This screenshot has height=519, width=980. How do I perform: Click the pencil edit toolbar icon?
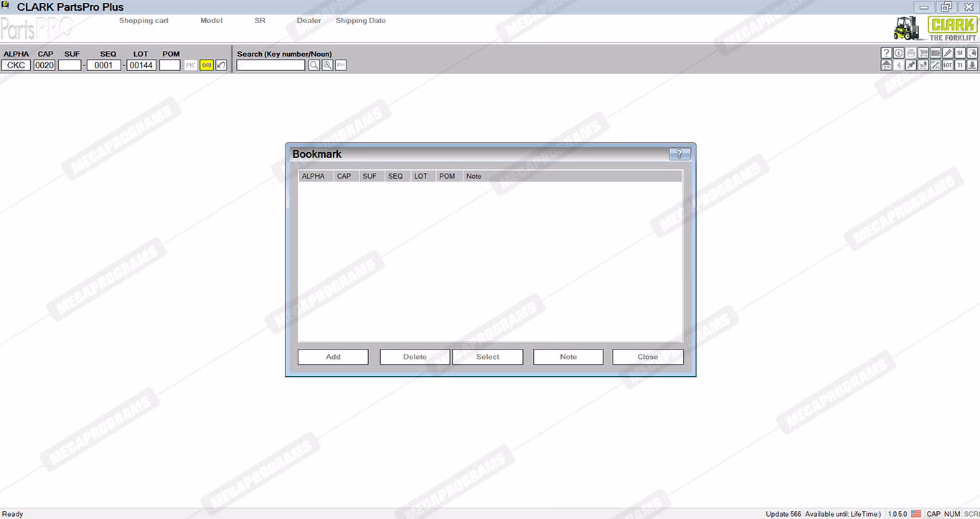(948, 53)
